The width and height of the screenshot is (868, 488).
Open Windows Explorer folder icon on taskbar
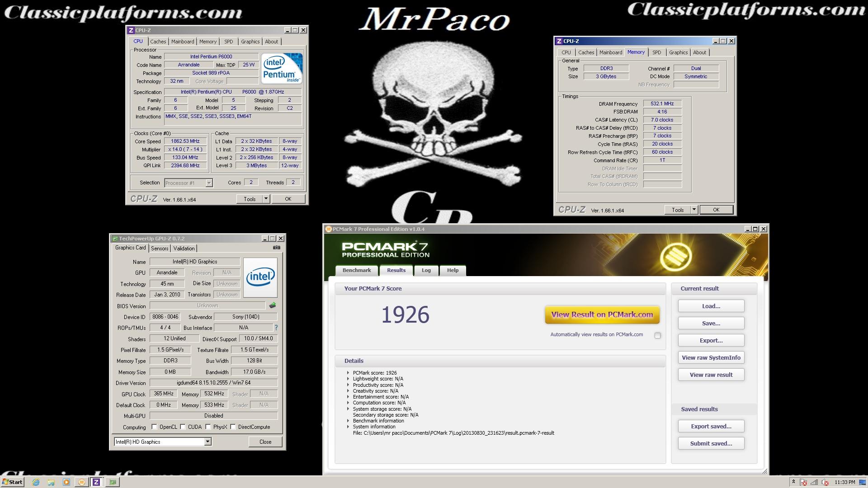51,482
